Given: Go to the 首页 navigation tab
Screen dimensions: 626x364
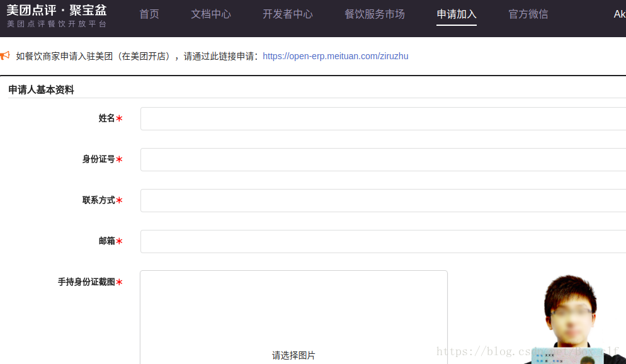Looking at the screenshot, I should [149, 14].
